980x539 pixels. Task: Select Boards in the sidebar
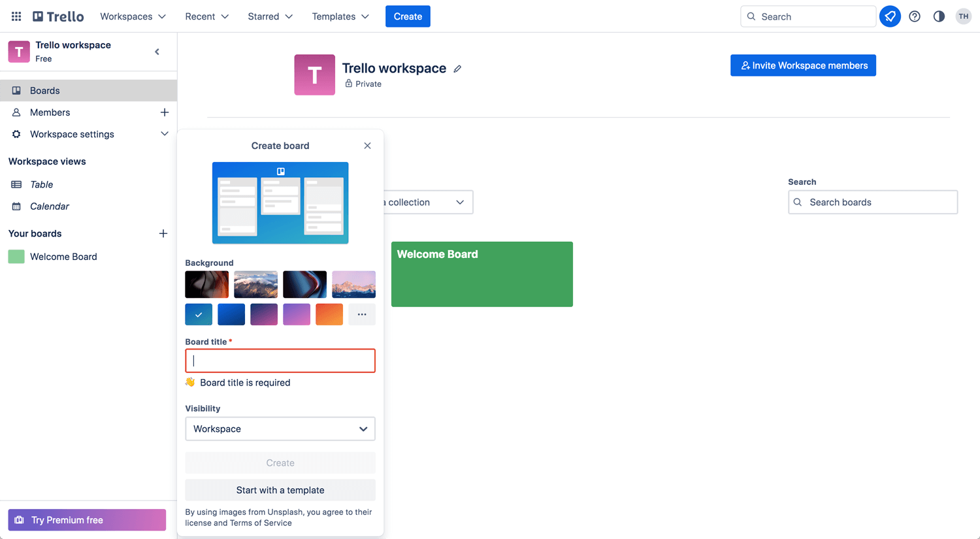[x=88, y=91]
